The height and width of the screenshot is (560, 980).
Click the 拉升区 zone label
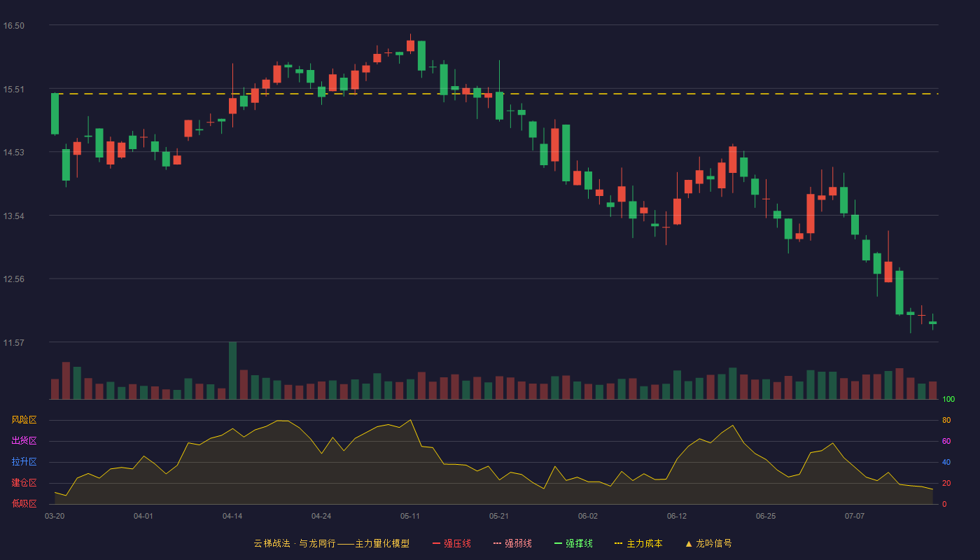pyautogui.click(x=24, y=462)
